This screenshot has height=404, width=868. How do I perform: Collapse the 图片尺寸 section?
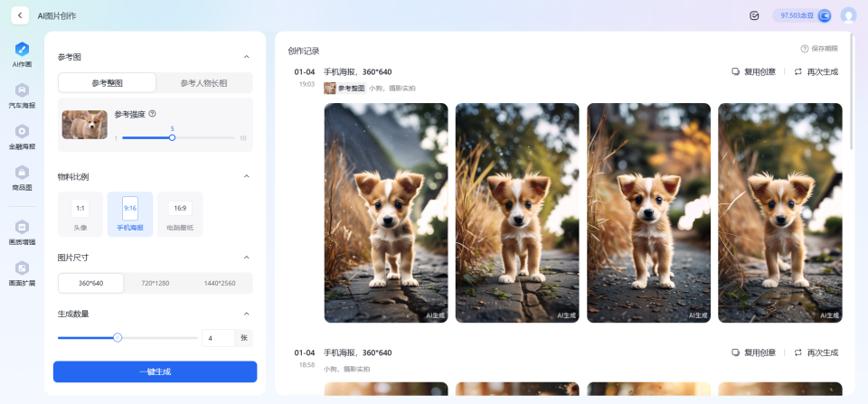247,258
